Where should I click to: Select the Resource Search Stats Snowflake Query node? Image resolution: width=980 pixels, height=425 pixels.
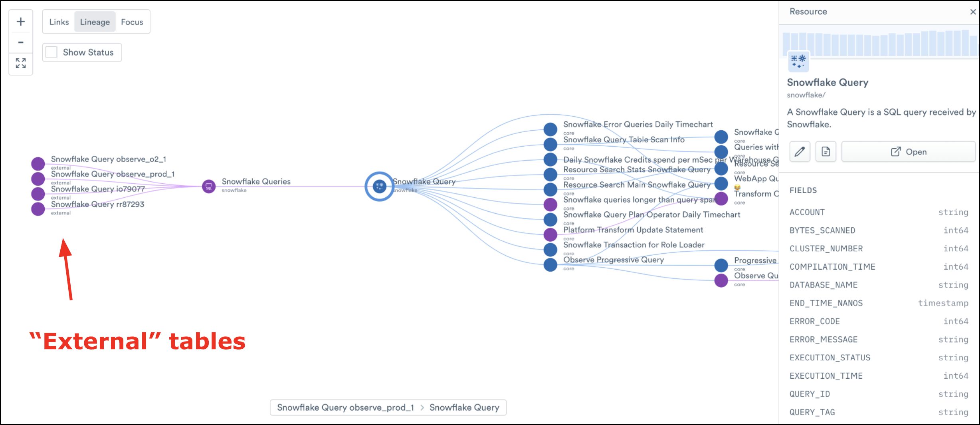click(x=550, y=174)
